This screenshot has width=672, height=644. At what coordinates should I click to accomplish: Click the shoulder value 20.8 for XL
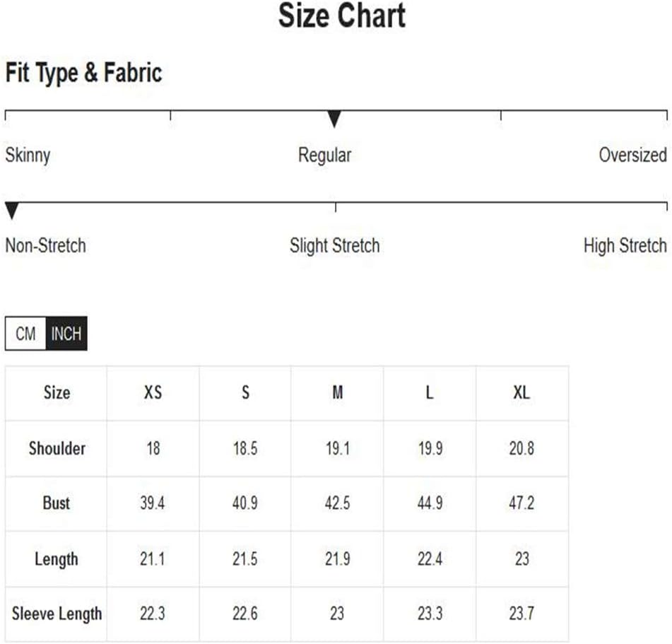[x=521, y=448]
